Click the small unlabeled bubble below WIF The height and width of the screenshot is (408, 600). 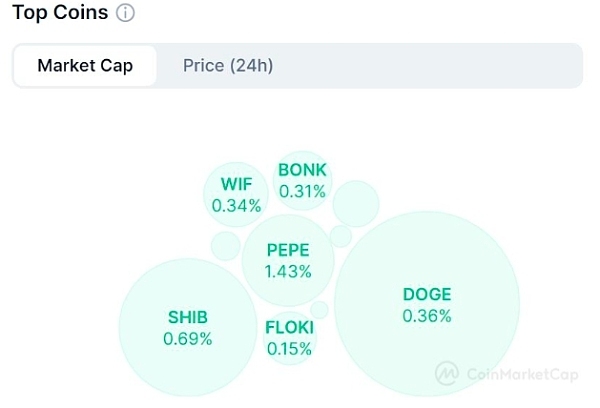pos(226,245)
